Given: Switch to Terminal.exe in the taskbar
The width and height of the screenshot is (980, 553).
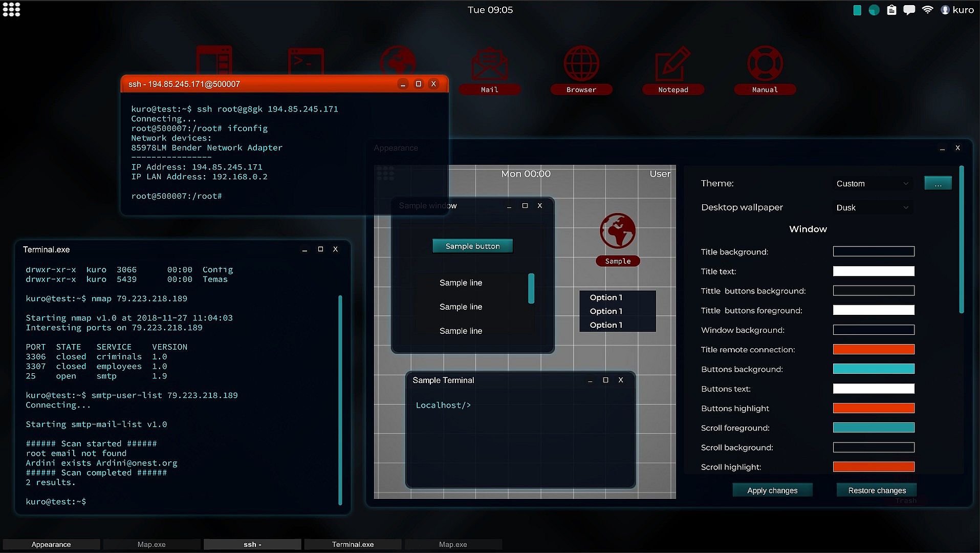Looking at the screenshot, I should click(x=353, y=544).
